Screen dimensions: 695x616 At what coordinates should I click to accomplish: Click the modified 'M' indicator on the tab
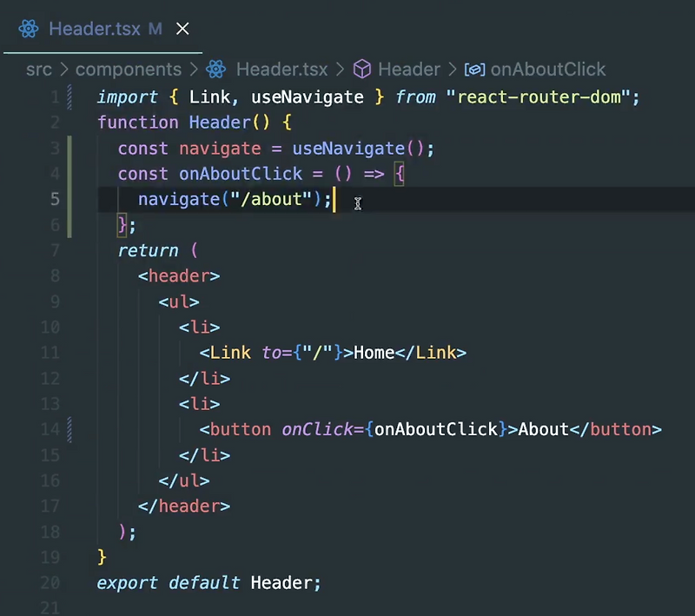tap(156, 29)
